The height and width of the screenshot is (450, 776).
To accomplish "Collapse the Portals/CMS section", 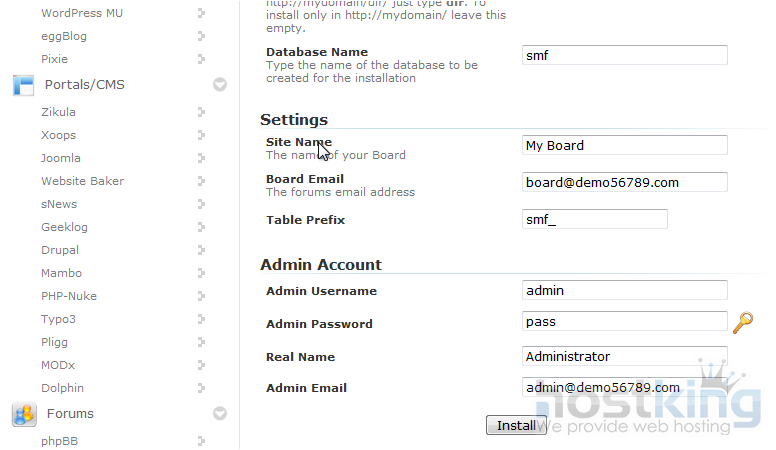I will point(220,85).
